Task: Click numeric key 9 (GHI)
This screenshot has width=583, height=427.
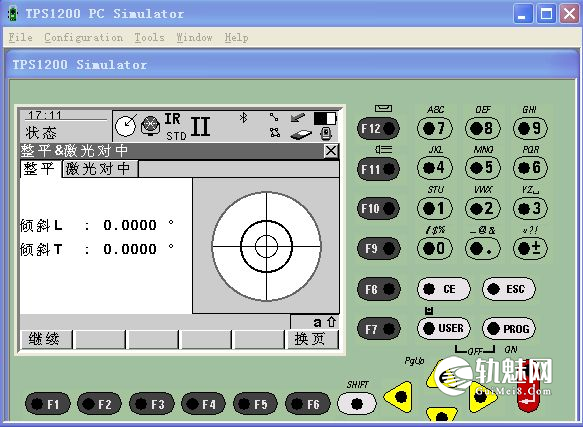Action: pyautogui.click(x=530, y=128)
